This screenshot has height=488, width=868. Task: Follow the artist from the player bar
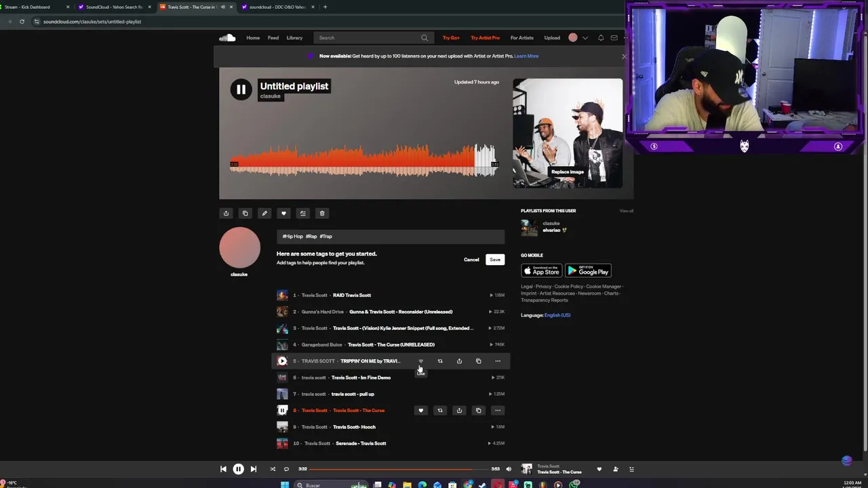tap(616, 469)
